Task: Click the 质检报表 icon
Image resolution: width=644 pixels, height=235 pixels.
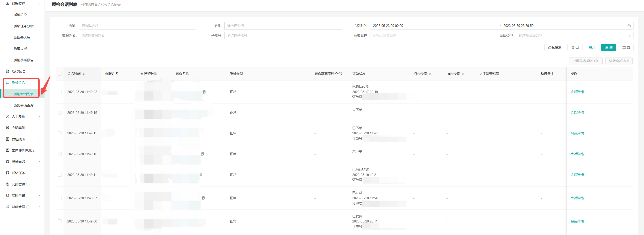Action: (x=8, y=139)
